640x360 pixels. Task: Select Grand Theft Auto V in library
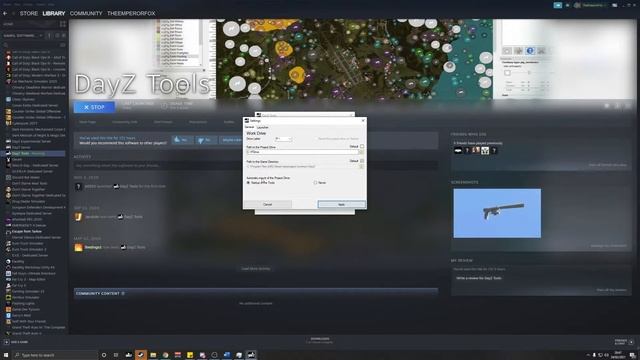(28, 333)
